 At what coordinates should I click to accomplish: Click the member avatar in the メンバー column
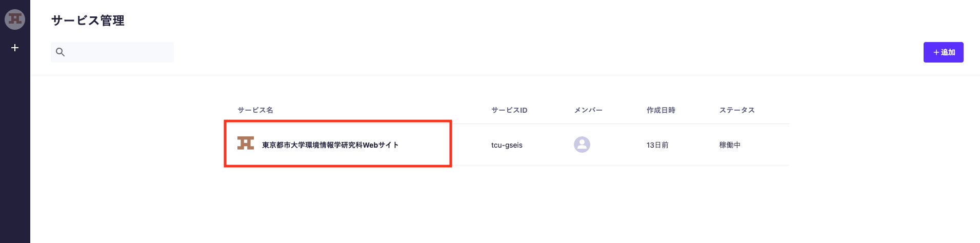(582, 145)
